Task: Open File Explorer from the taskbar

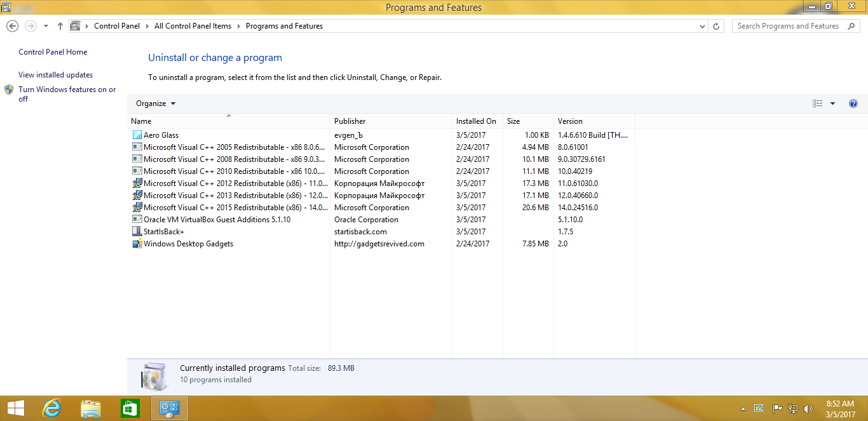Action: click(90, 408)
